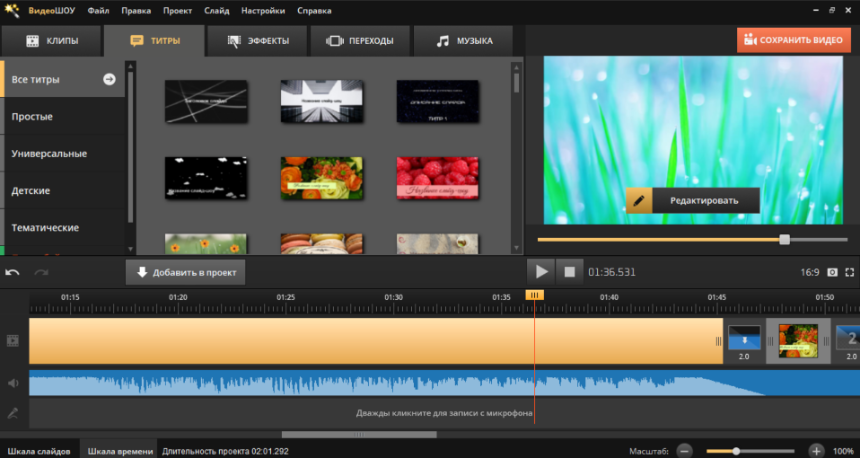Click the video track icon
Viewport: 860px width, 458px height.
(13, 341)
